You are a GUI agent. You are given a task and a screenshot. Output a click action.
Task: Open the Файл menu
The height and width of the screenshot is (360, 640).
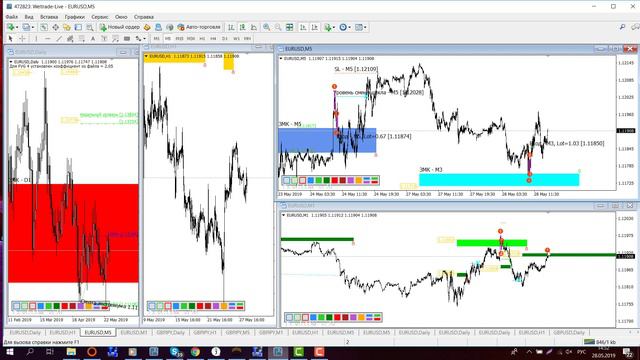12,17
